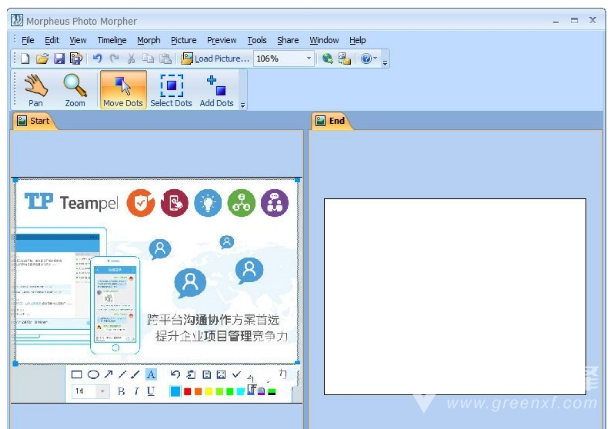Open the zoom percentage dropdown arrow
Image resolution: width=615 pixels, height=429 pixels.
[x=309, y=59]
